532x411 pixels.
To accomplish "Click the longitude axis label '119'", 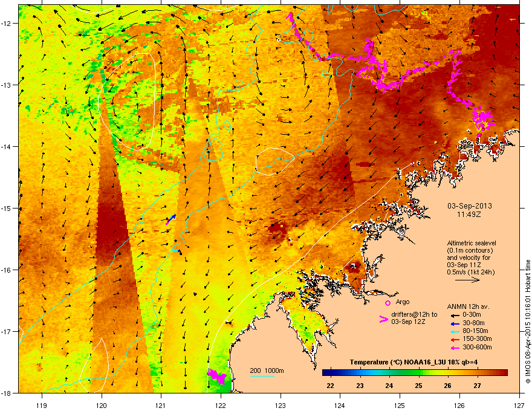I will (x=42, y=406).
